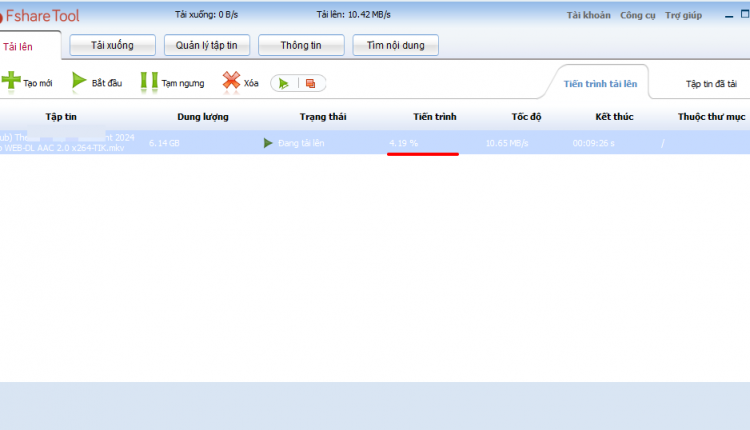Click the Tải xuống: 0 B/s indicator
The image size is (750, 430).
tap(206, 15)
